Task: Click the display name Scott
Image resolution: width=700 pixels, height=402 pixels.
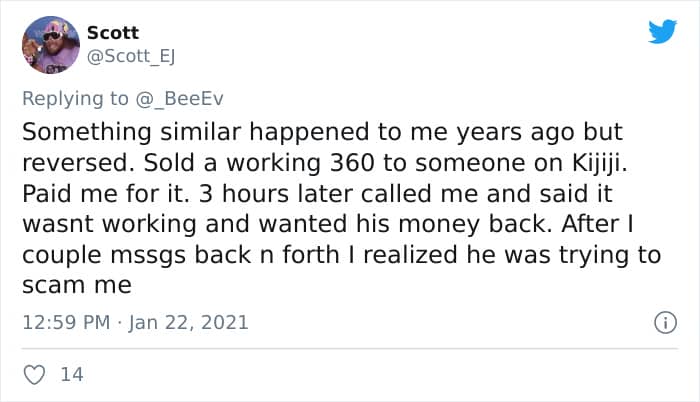Action: click(x=113, y=32)
